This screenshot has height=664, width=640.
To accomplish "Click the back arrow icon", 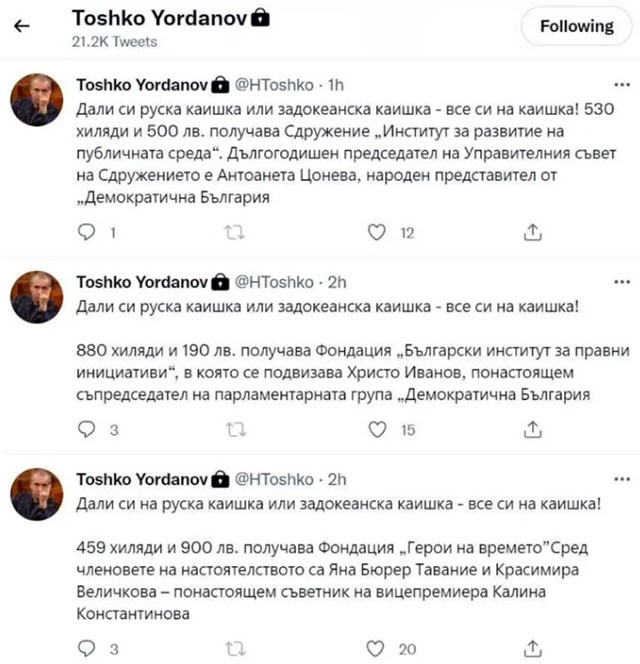I will point(22,25).
